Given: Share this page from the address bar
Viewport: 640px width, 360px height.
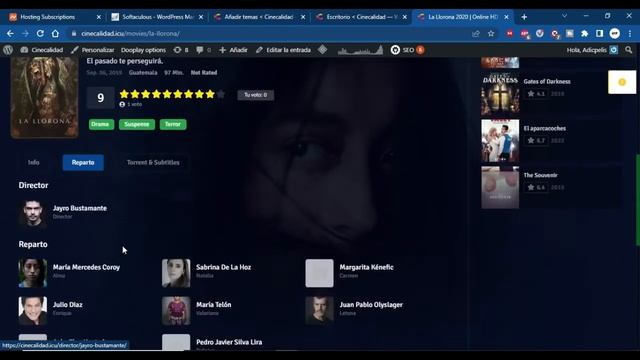Looking at the screenshot, I should pos(476,33).
